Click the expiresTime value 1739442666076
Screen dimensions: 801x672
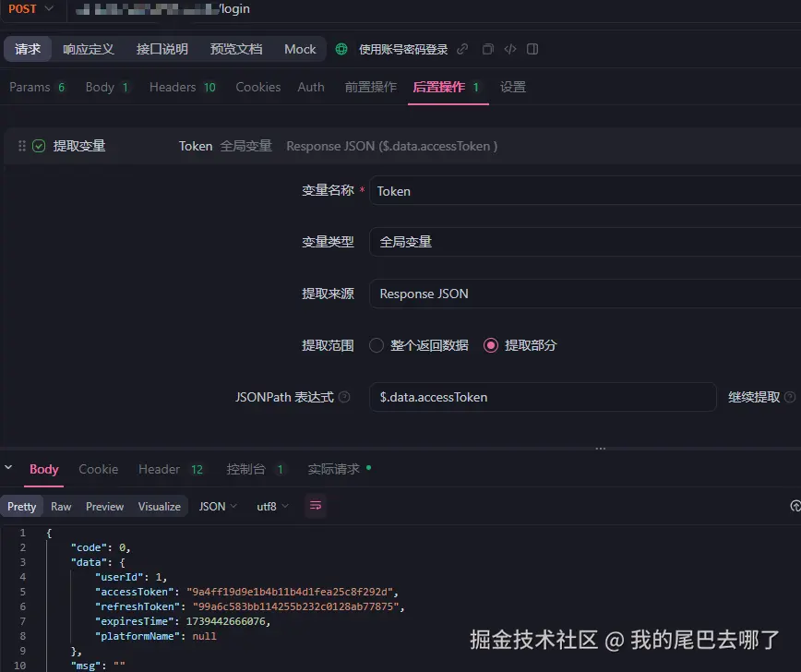point(225,621)
